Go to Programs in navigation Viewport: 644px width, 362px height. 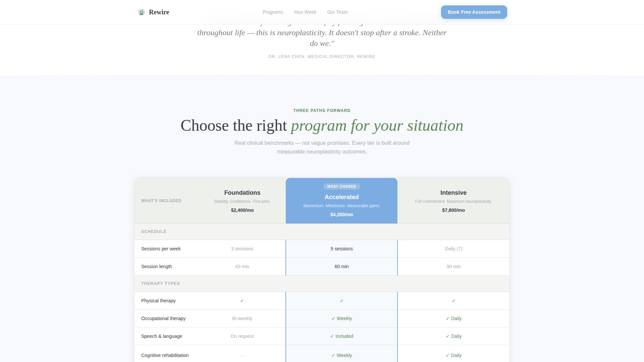point(273,12)
